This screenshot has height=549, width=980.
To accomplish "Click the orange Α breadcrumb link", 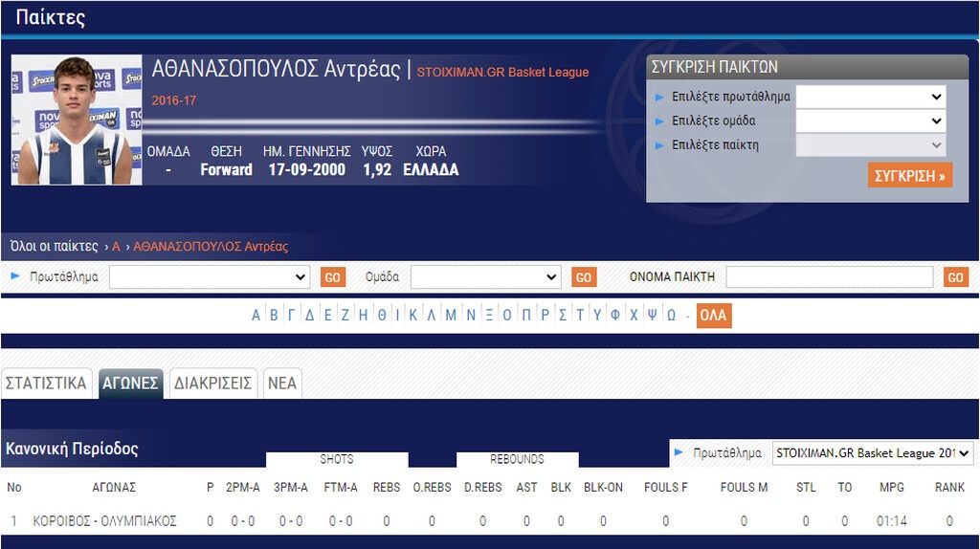I will click(x=116, y=246).
